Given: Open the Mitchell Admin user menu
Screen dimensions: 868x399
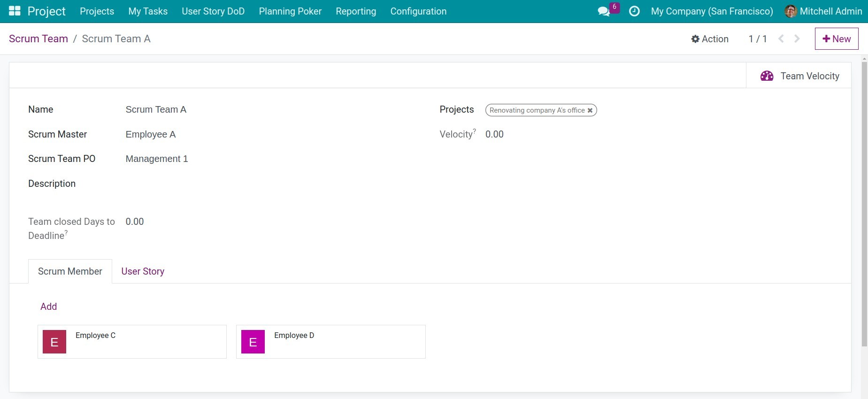Looking at the screenshot, I should (823, 11).
